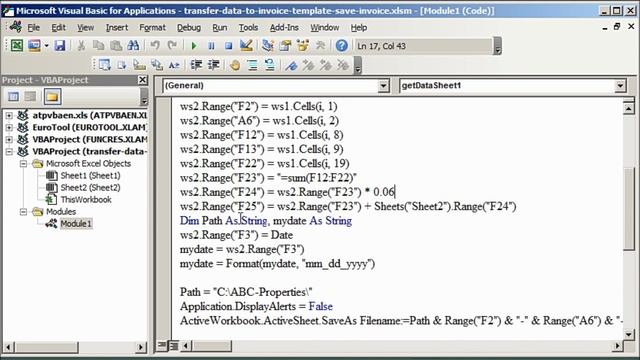The height and width of the screenshot is (360, 640).
Task: Open the Debug menu
Action: click(x=189, y=27)
